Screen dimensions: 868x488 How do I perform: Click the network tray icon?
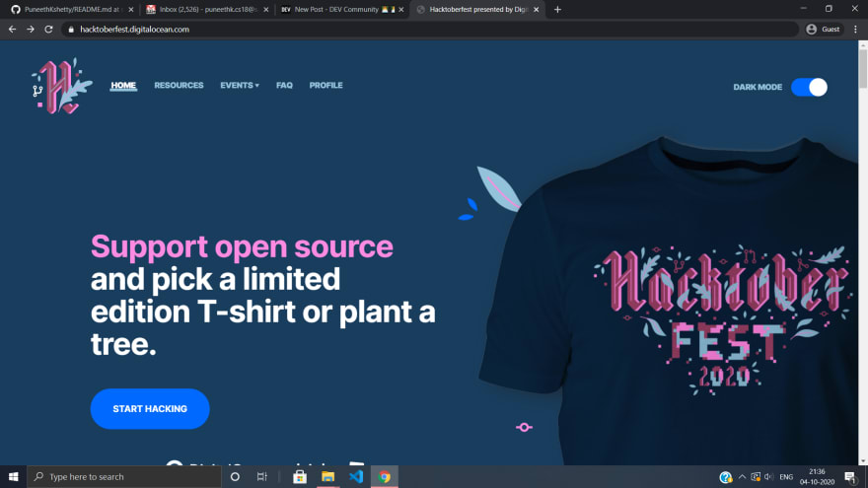pyautogui.click(x=756, y=476)
